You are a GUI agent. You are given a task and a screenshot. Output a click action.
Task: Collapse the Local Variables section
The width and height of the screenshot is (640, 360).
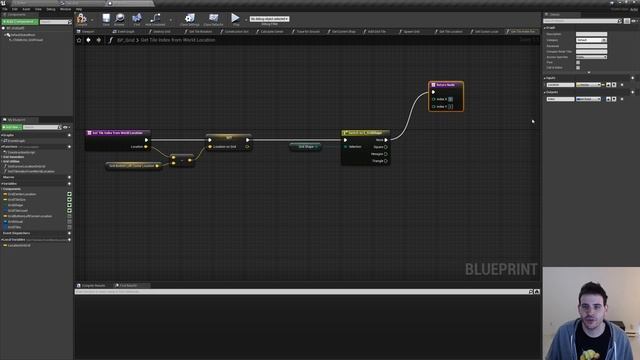2,240
